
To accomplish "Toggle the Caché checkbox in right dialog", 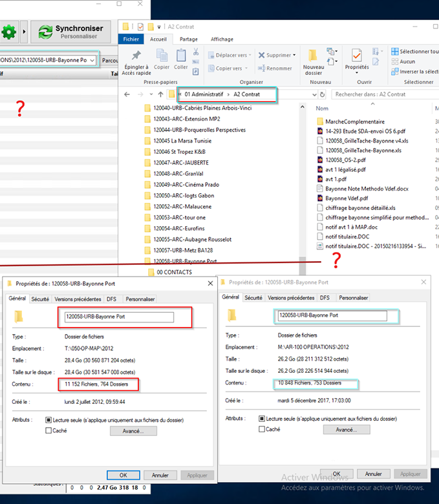I will tap(262, 429).
